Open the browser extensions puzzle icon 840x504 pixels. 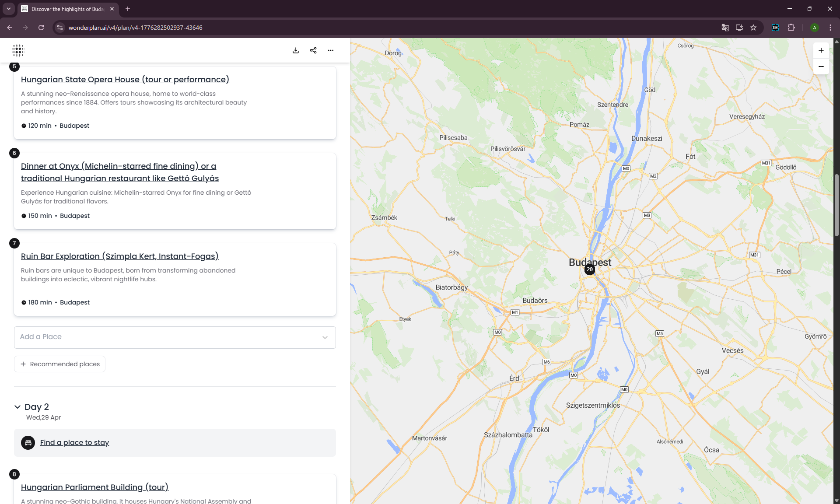point(791,28)
